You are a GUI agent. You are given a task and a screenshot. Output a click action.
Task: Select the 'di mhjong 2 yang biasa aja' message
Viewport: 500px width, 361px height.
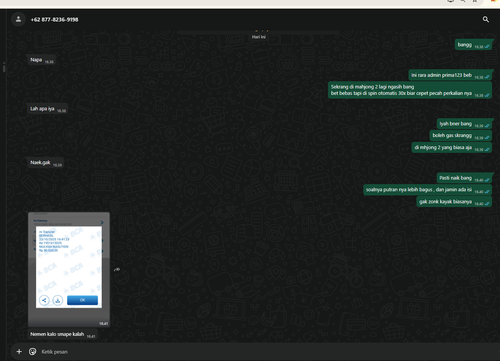coord(452,148)
